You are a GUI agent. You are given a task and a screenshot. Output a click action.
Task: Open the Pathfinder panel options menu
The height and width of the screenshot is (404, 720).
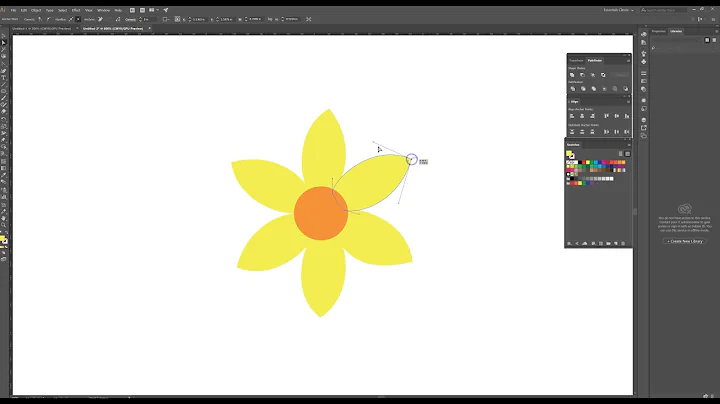(x=629, y=61)
